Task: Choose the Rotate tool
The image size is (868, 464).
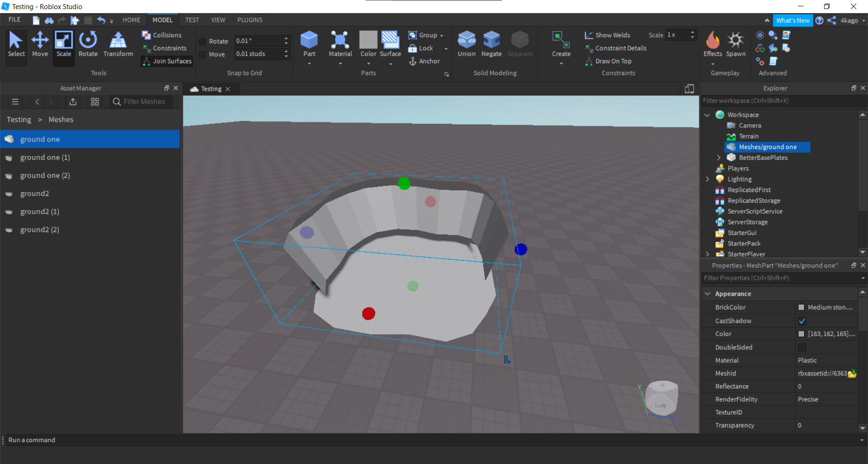Action: [88, 44]
